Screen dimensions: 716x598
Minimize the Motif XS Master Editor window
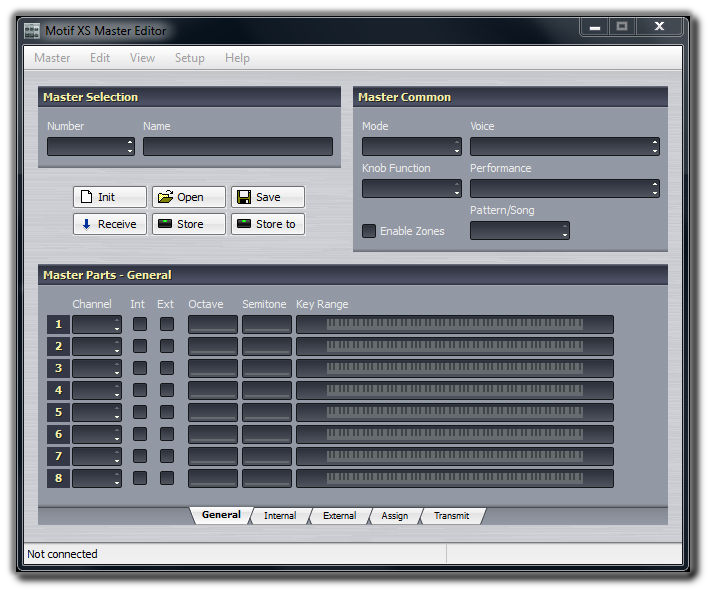(595, 26)
